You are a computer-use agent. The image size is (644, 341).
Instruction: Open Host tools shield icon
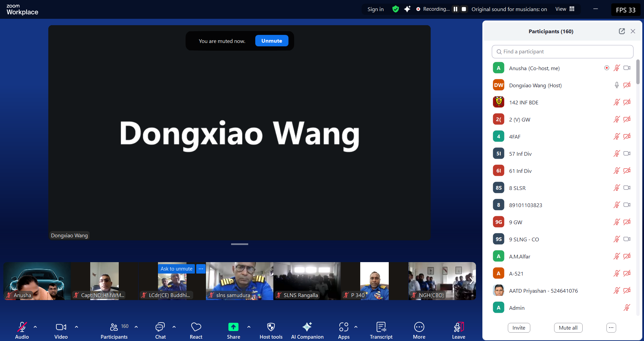point(271,327)
